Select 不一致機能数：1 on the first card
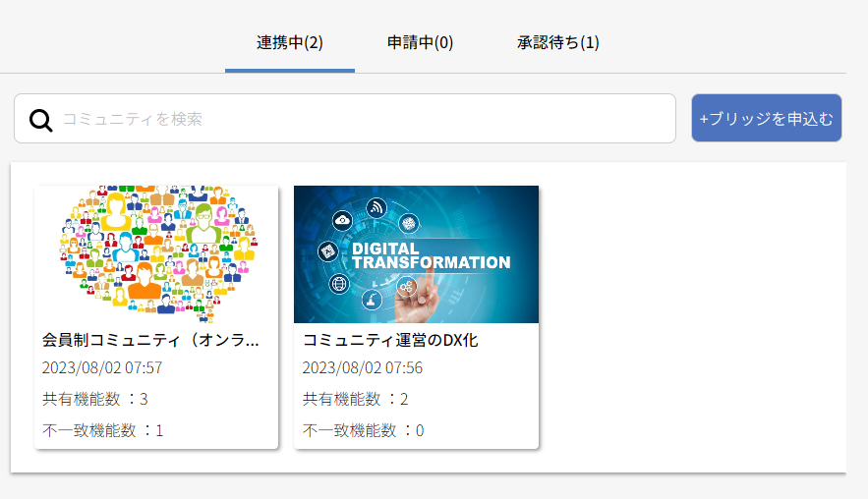The height and width of the screenshot is (499, 868). (103, 430)
